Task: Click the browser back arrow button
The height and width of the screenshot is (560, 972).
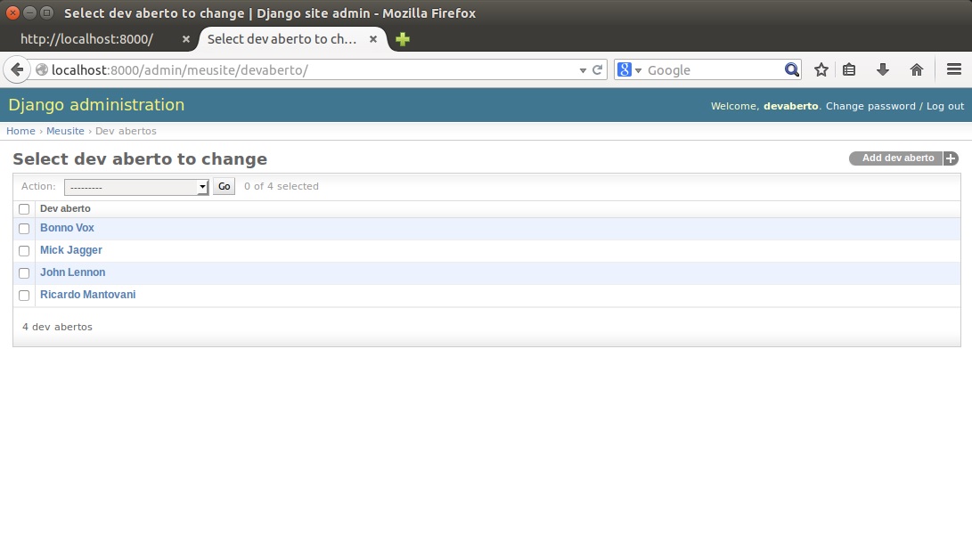Action: tap(16, 69)
